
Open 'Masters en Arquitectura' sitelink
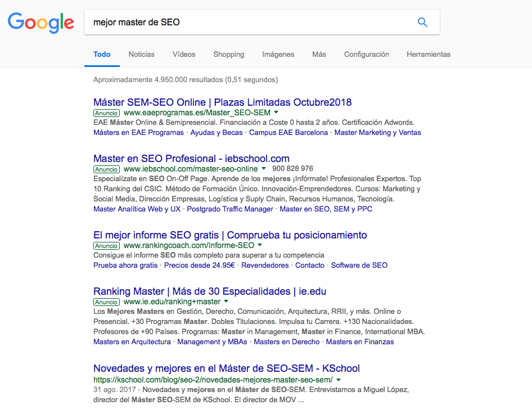(132, 342)
